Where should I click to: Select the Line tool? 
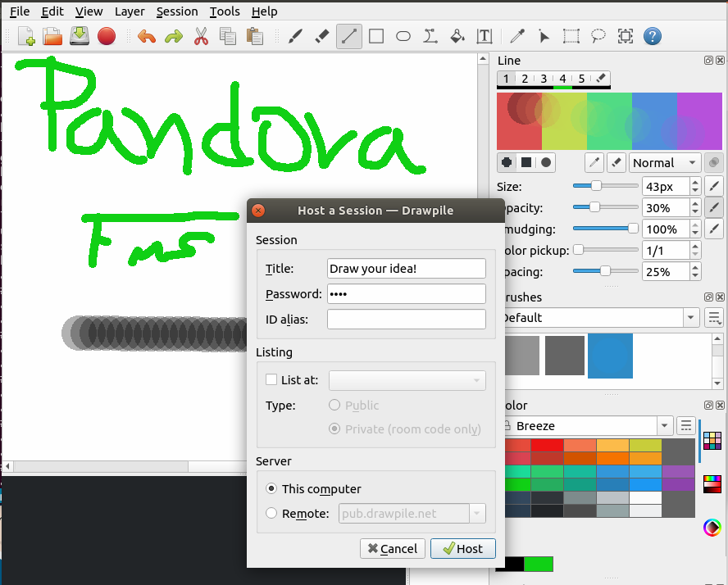[x=349, y=36]
